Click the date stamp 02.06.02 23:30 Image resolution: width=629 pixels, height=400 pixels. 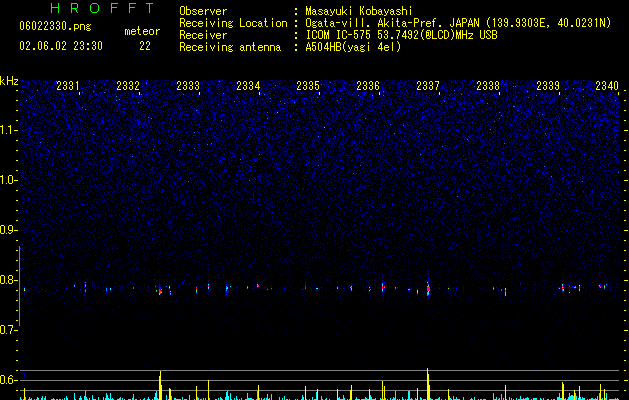(x=61, y=46)
